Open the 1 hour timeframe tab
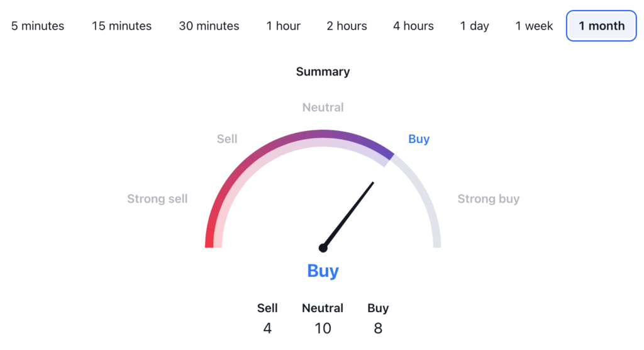644x350 pixels. click(283, 26)
